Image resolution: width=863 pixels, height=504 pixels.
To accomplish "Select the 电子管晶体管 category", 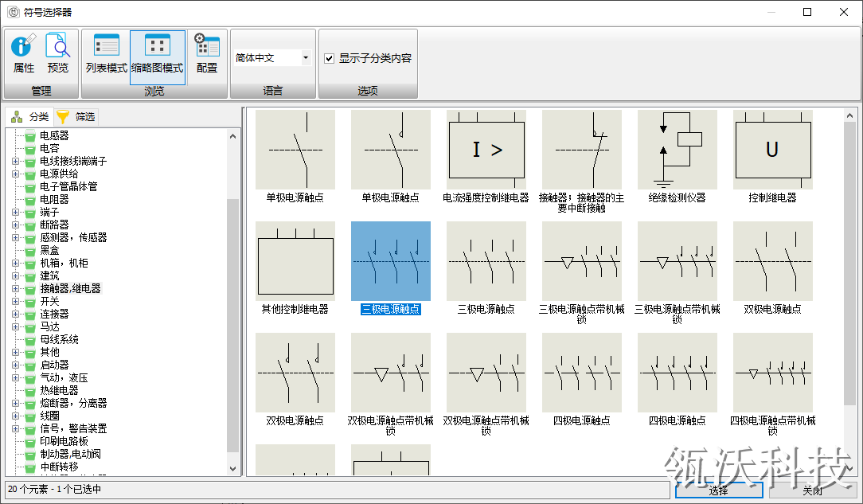I will [x=68, y=186].
